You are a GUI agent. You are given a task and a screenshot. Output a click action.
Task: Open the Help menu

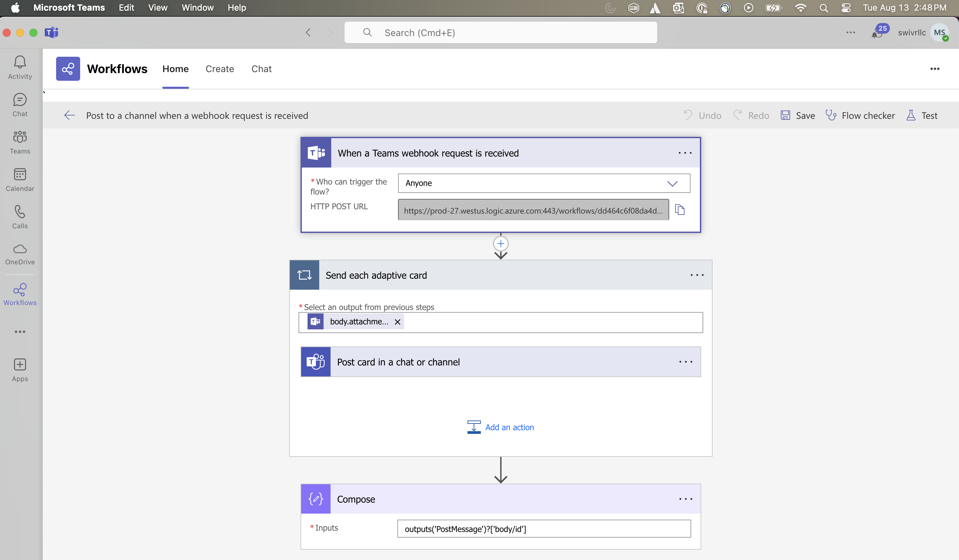coord(236,8)
